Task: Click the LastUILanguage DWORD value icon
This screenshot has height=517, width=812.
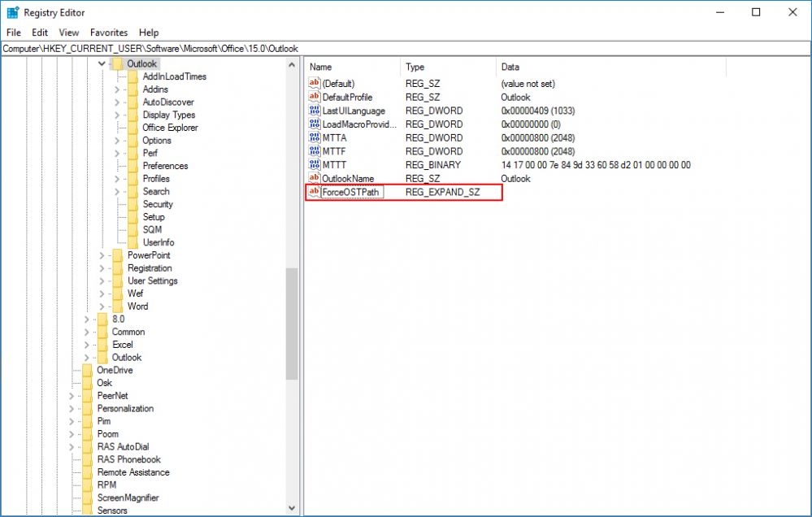Action: 315,111
